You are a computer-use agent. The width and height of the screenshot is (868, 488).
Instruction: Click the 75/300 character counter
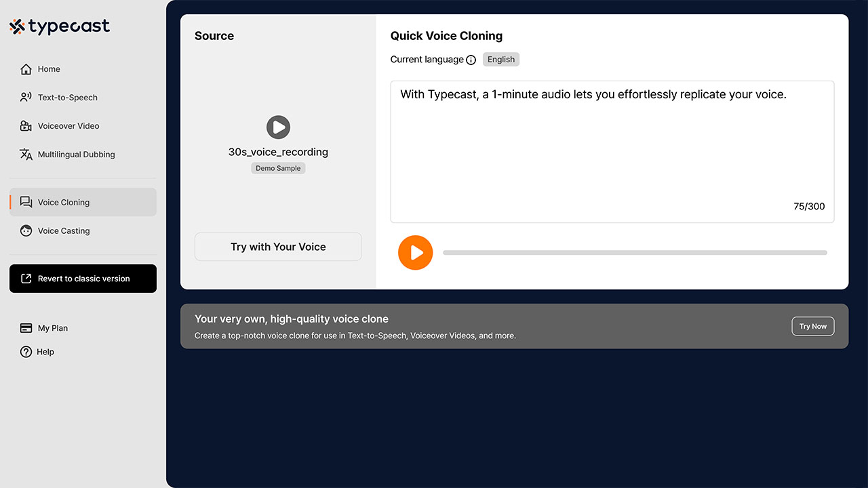[809, 207]
